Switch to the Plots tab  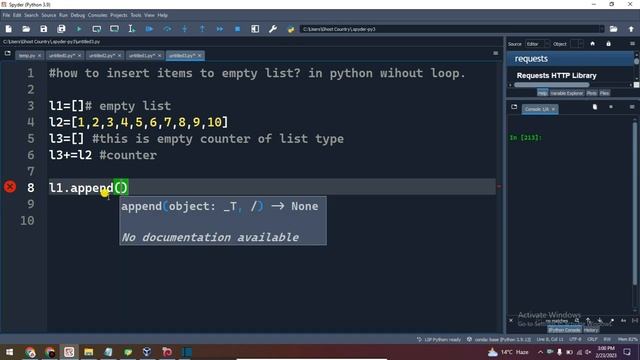pyautogui.click(x=591, y=93)
